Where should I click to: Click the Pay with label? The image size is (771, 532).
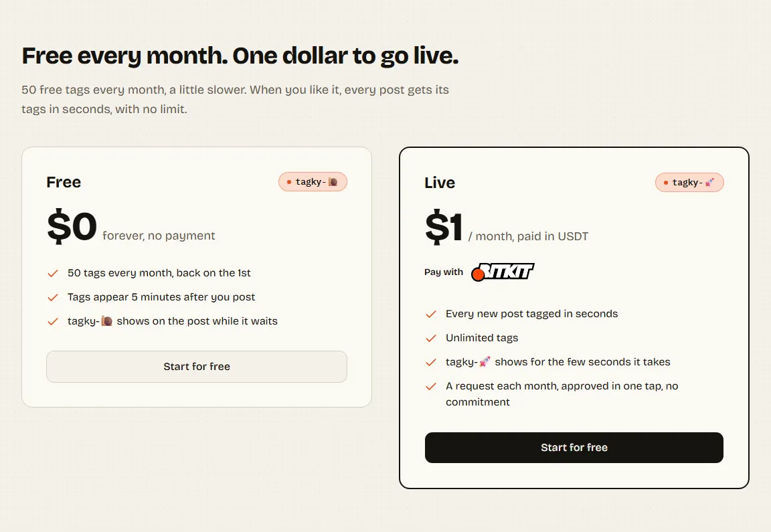444,272
